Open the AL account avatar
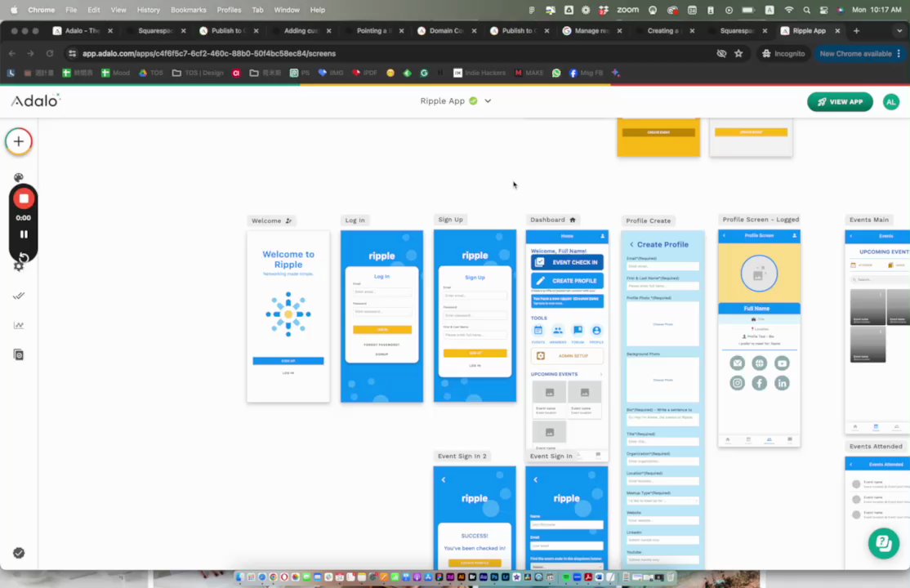Image resolution: width=910 pixels, height=588 pixels. (x=891, y=101)
